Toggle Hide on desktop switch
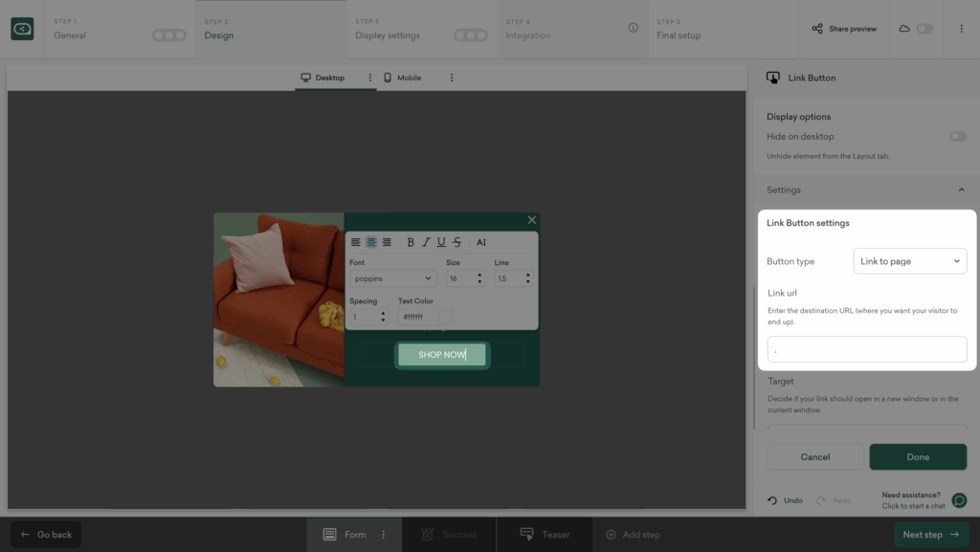 tap(957, 137)
